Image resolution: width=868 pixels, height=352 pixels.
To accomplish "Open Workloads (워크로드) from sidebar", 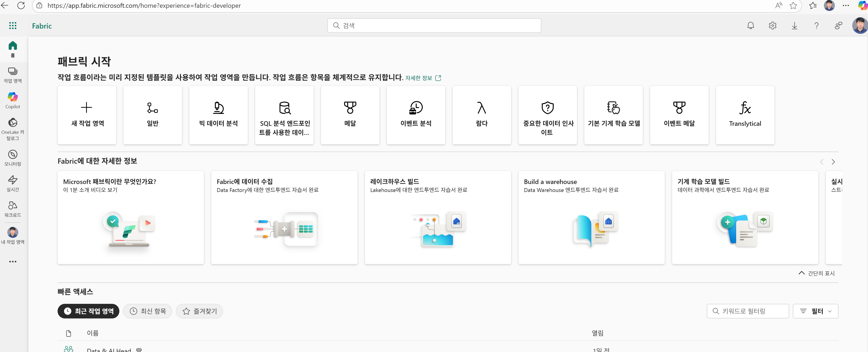I will 13,209.
